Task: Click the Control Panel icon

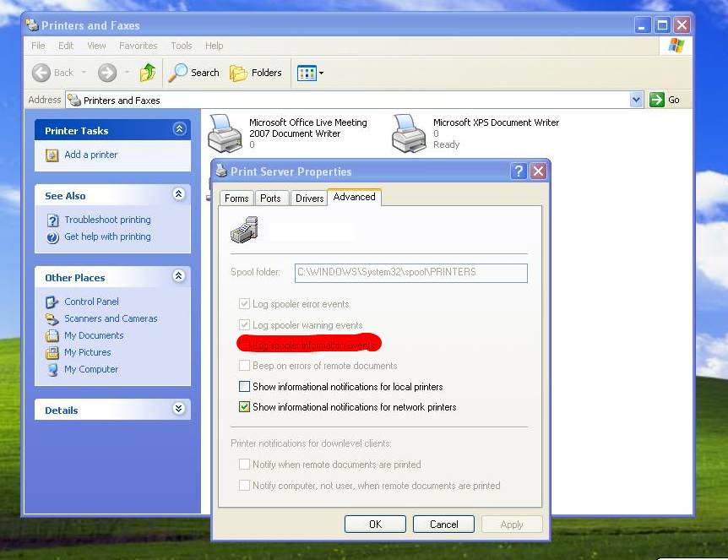Action: click(52, 302)
